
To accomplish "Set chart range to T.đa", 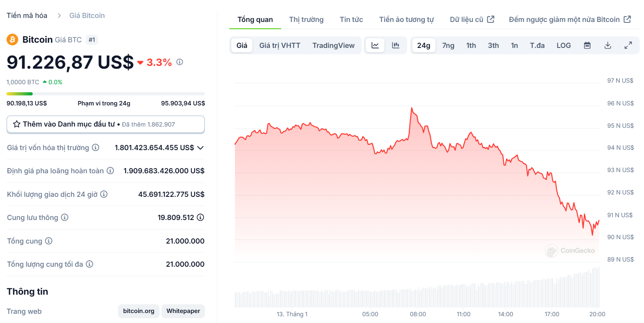I will 537,46.
